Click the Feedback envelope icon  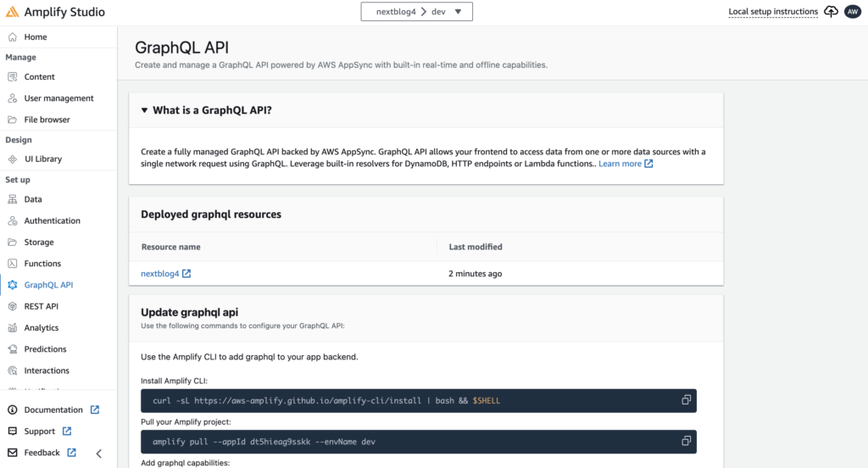coord(12,453)
